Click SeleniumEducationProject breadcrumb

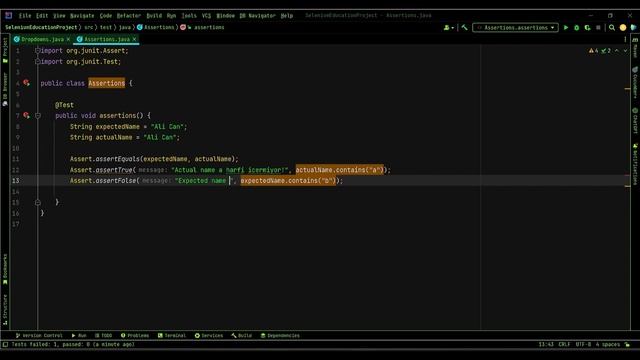pos(41,27)
